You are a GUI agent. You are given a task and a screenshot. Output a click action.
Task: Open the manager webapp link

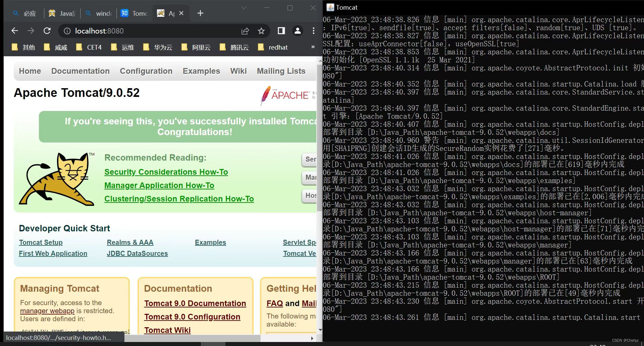click(47, 311)
